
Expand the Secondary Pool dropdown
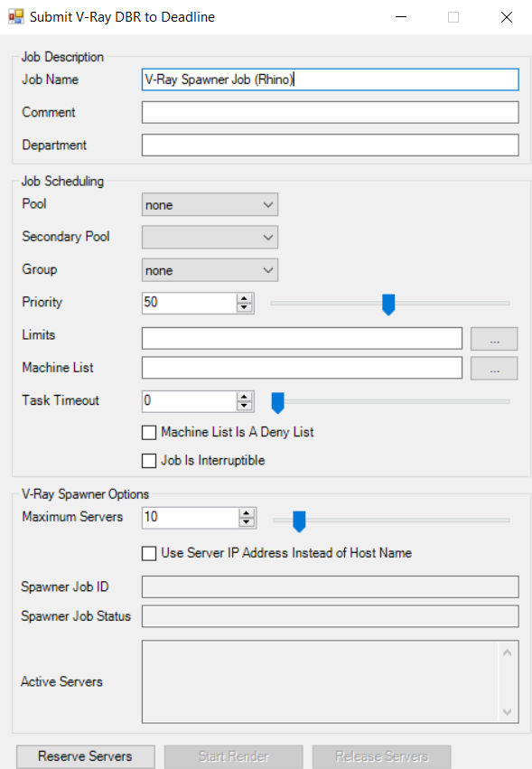pyautogui.click(x=210, y=238)
